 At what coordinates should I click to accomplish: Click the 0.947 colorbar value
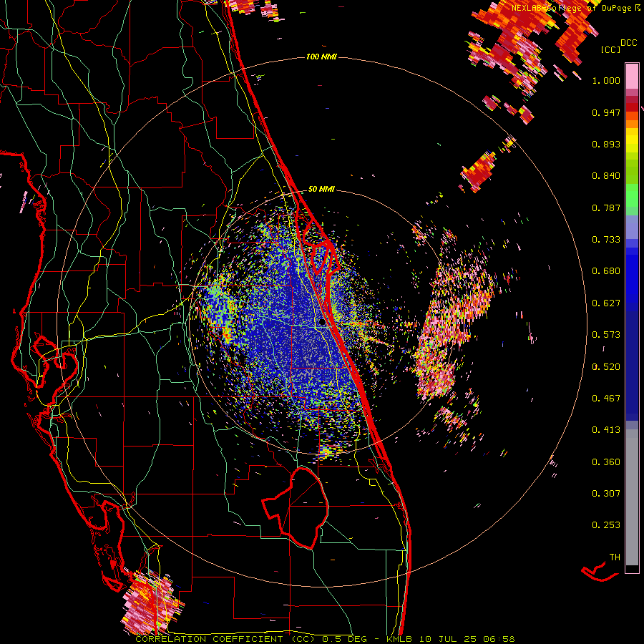pyautogui.click(x=606, y=112)
